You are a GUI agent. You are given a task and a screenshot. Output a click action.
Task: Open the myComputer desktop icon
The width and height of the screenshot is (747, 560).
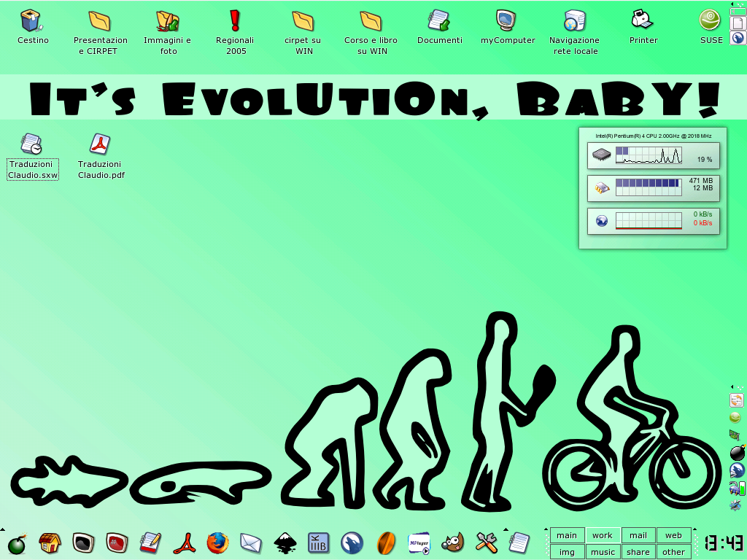coord(506,21)
